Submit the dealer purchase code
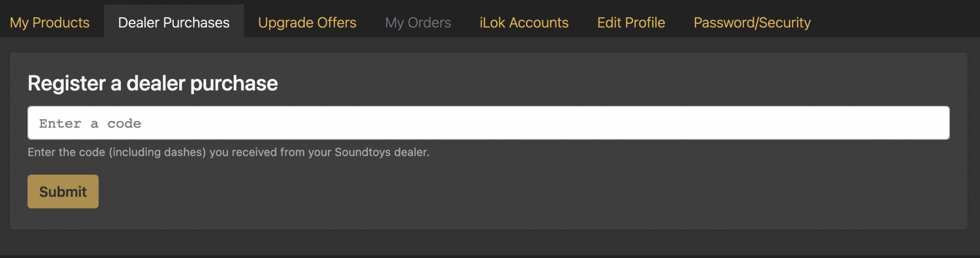Viewport: 980px width, 258px height. coord(63,192)
